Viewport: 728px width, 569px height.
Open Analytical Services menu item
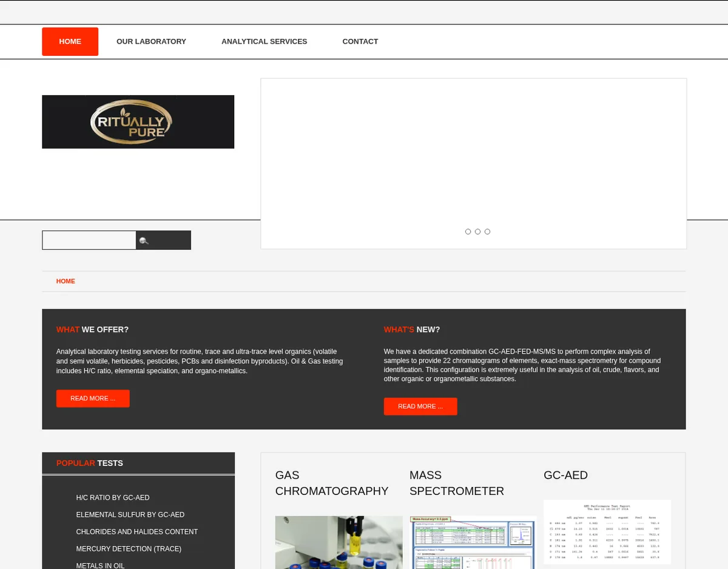(264, 41)
